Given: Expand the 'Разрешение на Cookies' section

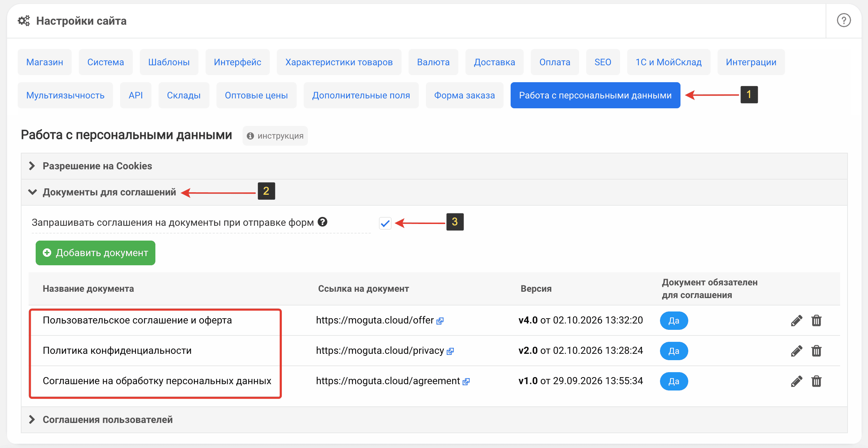Looking at the screenshot, I should (434, 166).
